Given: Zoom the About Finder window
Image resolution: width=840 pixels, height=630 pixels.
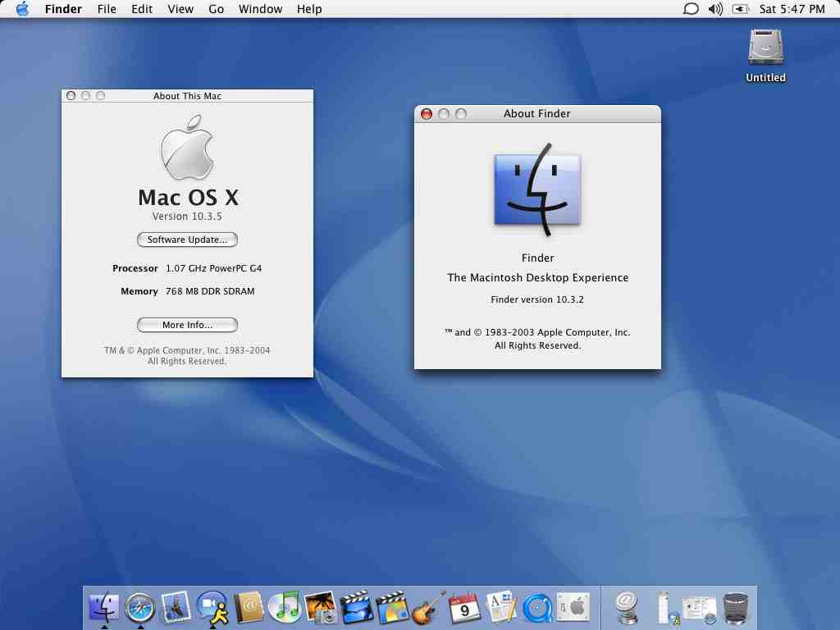Looking at the screenshot, I should (x=461, y=113).
